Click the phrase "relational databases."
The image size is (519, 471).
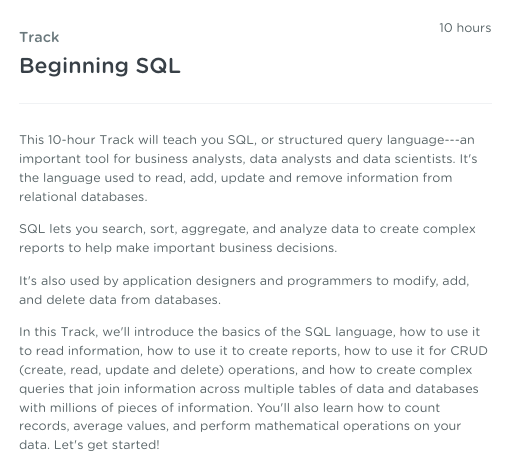pos(83,197)
